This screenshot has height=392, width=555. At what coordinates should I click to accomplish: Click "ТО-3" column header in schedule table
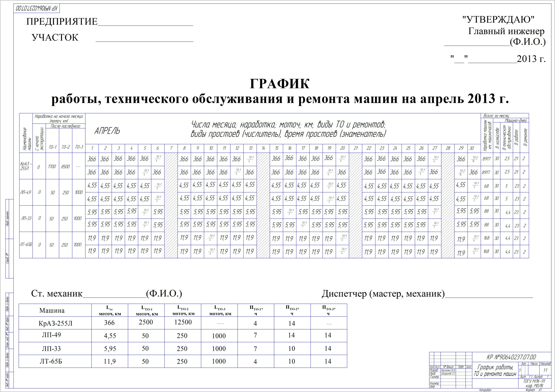pos(79,147)
